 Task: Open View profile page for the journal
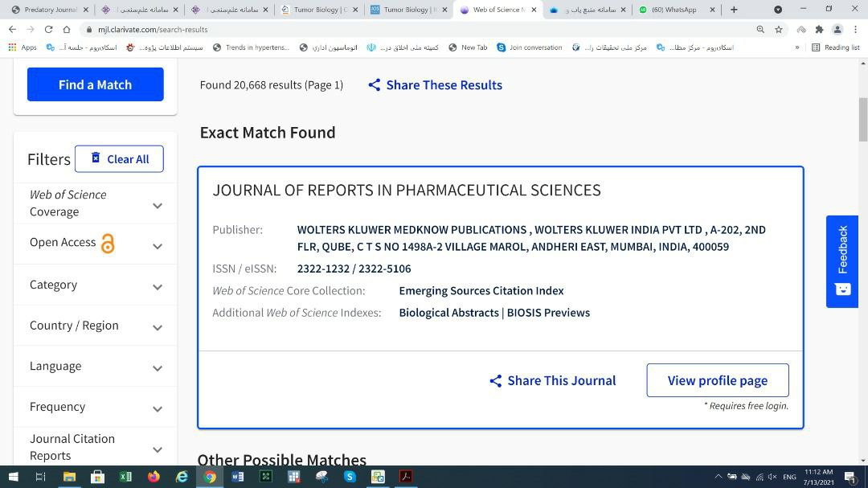pos(718,380)
